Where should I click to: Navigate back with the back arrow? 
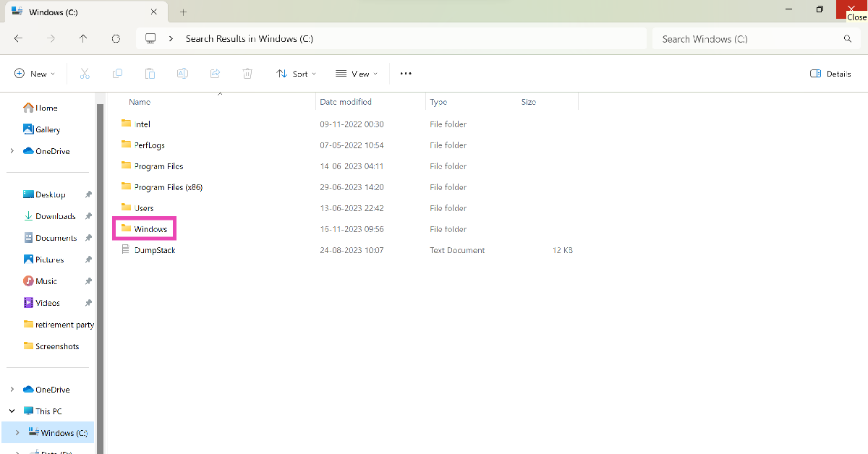tap(18, 39)
